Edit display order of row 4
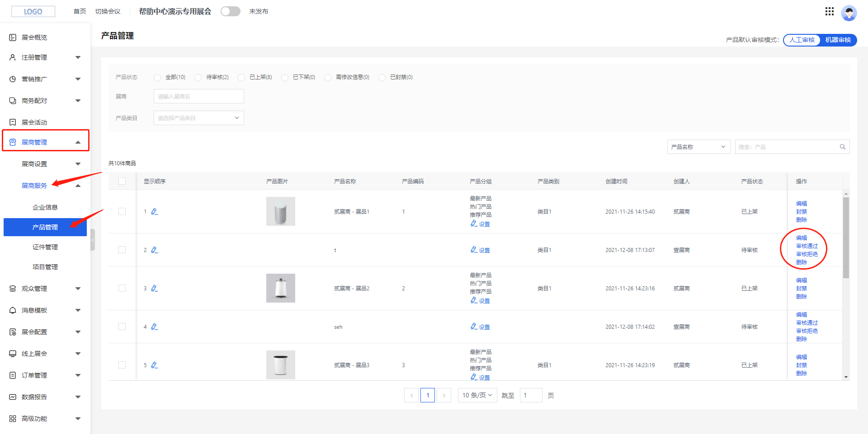Image resolution: width=868 pixels, height=434 pixels. coord(154,327)
